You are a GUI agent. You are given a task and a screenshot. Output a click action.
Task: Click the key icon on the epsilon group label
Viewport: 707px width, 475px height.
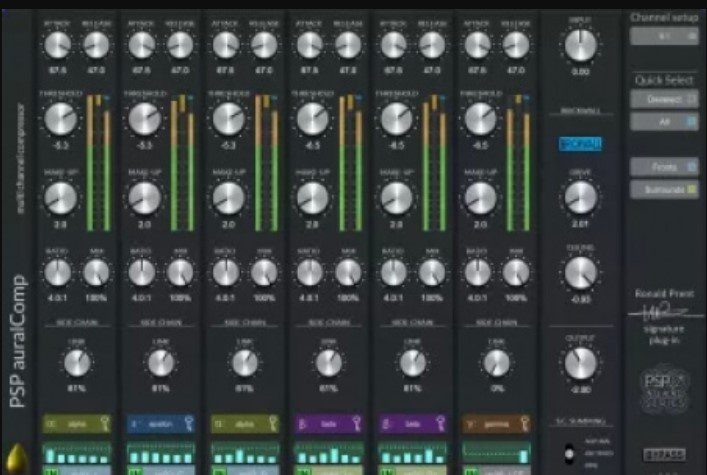[188, 424]
